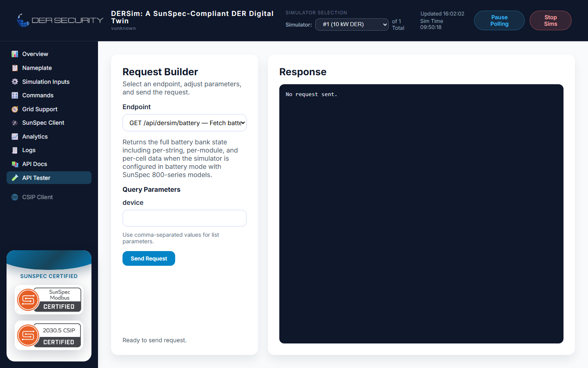The image size is (588, 368).
Task: Click the Simulation Inputs gear icon
Action: (15, 82)
